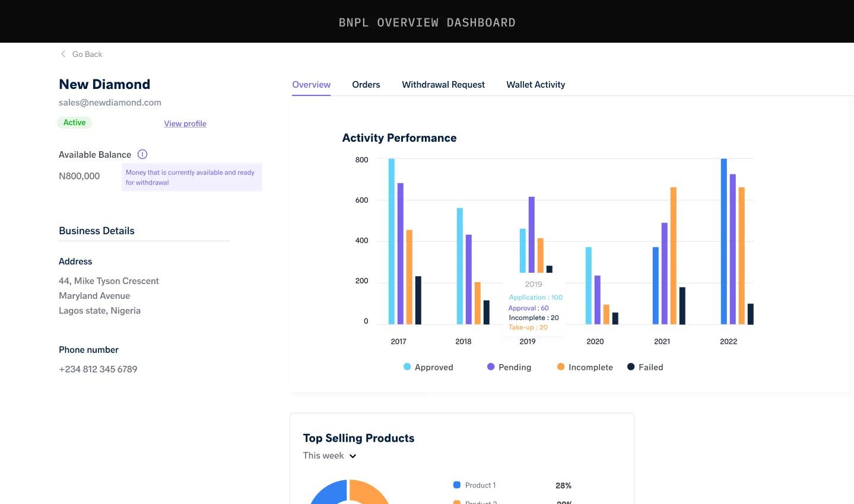Switch to the Wallet Activity tab

[x=535, y=84]
